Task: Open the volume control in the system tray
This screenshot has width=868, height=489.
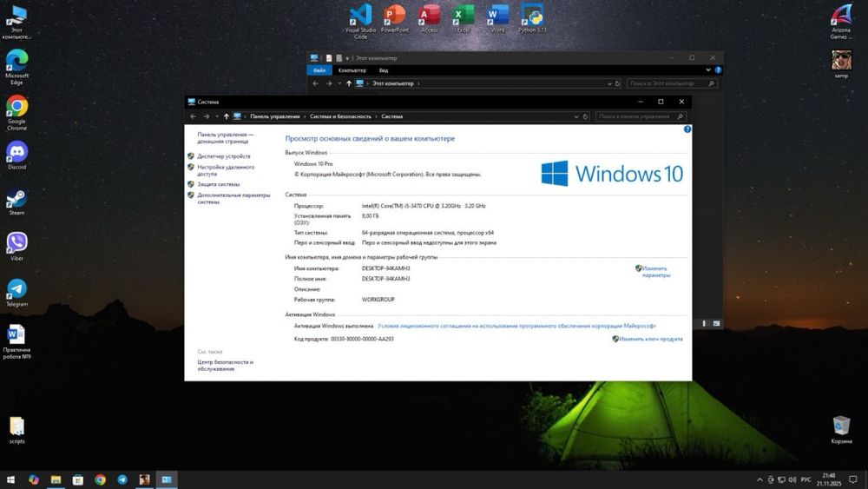Action: [792, 479]
